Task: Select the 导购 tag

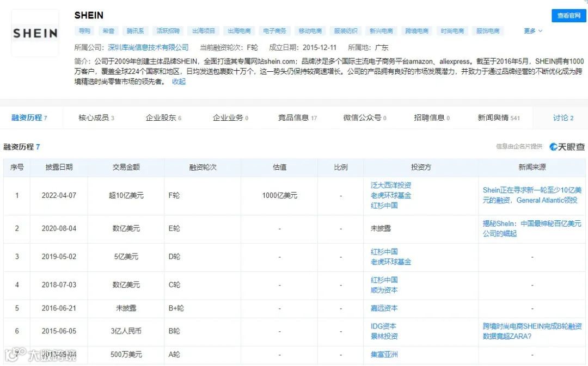Action: [84, 30]
